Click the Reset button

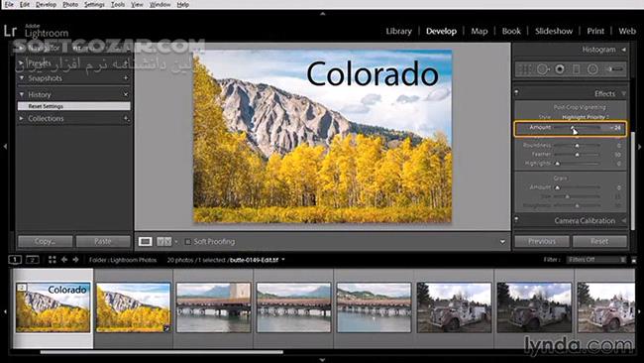coord(599,241)
